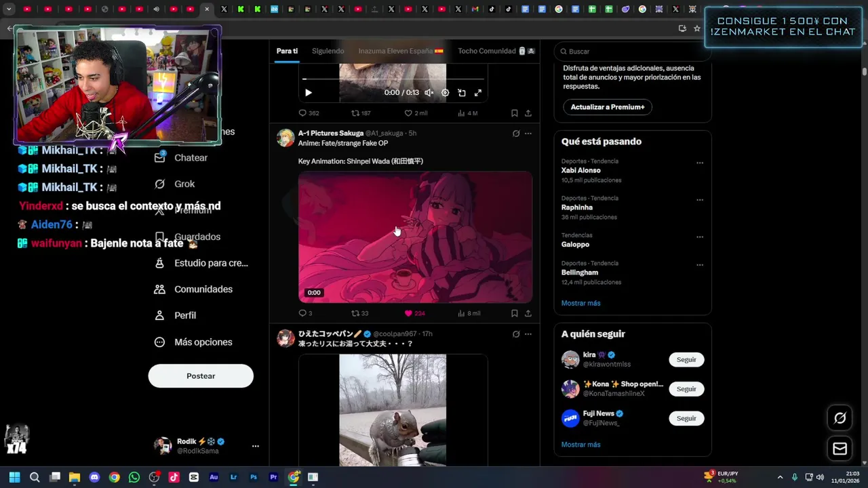Open A-1 Pictures Sakuga profile avatar

pyautogui.click(x=285, y=138)
